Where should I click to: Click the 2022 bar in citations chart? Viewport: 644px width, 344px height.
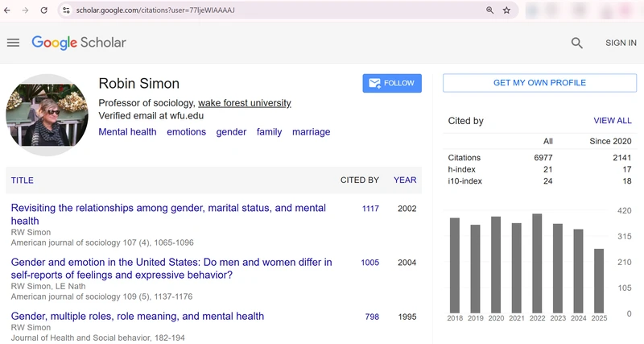tap(537, 263)
